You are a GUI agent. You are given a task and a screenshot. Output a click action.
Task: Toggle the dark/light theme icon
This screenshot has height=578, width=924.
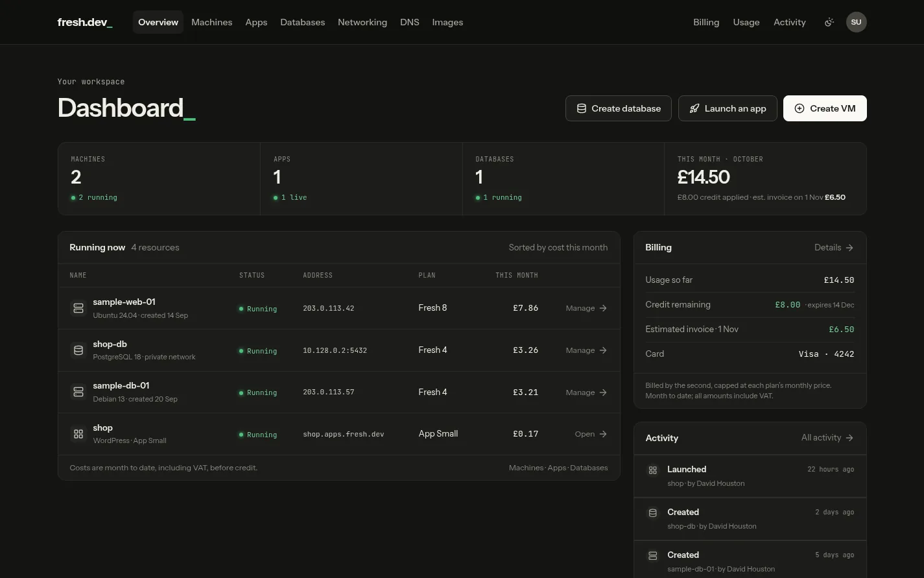[x=829, y=22]
